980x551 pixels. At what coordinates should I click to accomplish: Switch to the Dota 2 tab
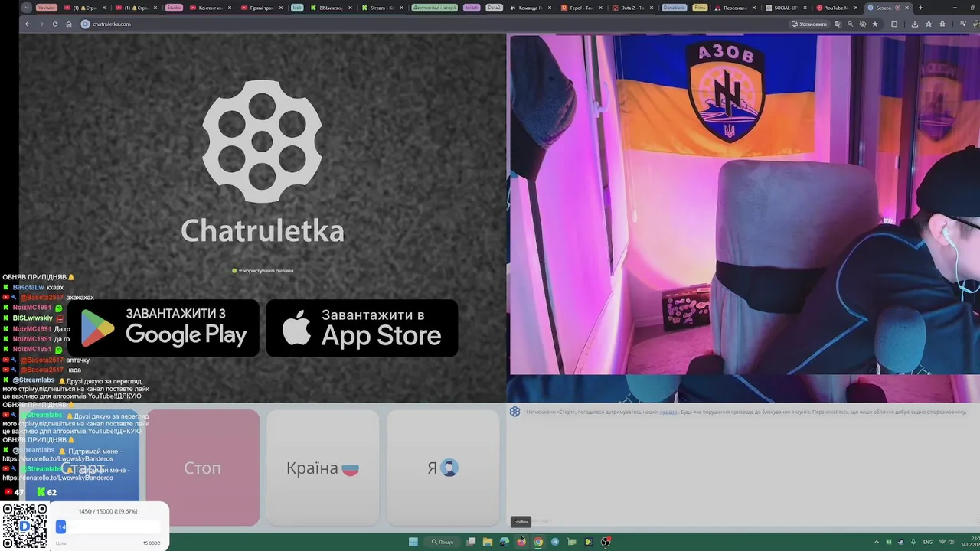632,8
